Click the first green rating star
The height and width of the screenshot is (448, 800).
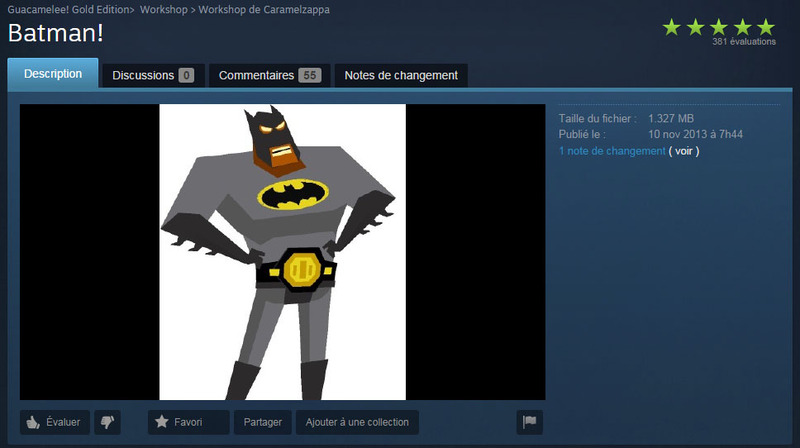click(x=672, y=27)
